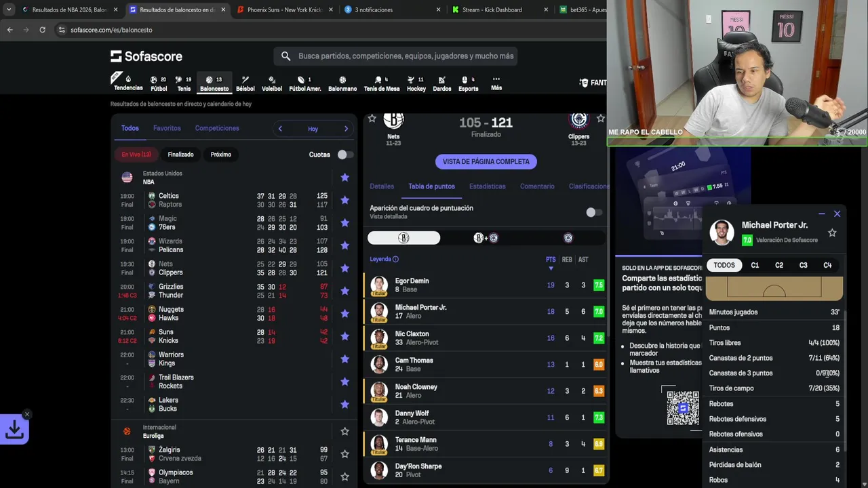Open the Cam Thomas player row
Image resolution: width=868 pixels, height=488 pixels.
(x=486, y=365)
